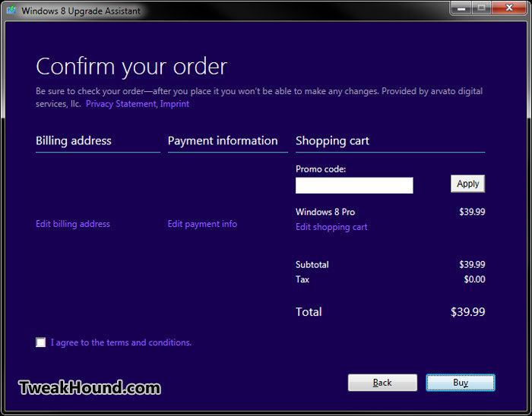
Task: Click Edit payment info
Action: pyautogui.click(x=202, y=224)
